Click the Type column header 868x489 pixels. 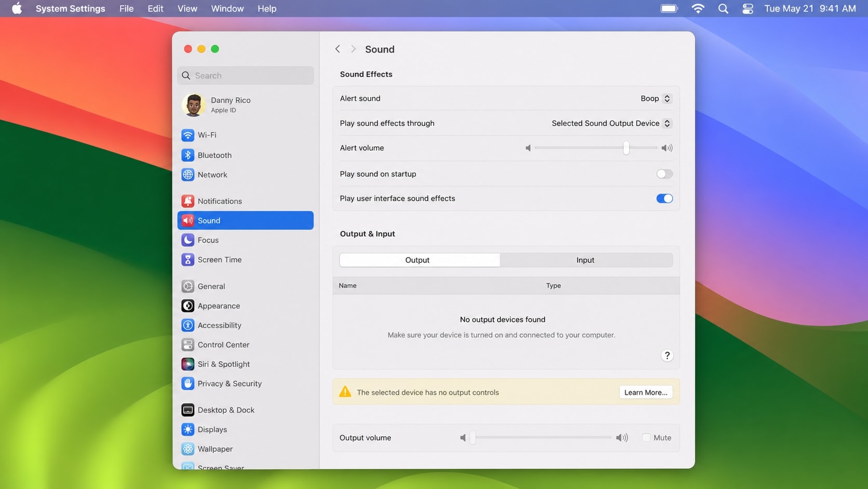tap(553, 286)
